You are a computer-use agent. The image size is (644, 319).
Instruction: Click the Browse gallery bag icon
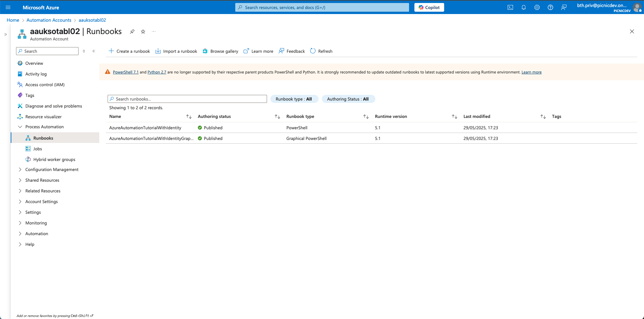(x=205, y=51)
